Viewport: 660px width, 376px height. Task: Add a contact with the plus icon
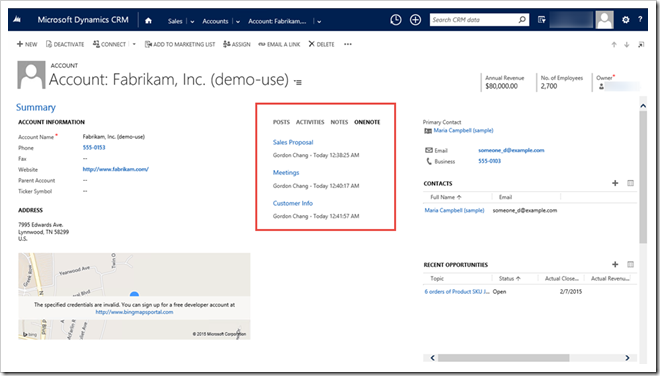615,183
